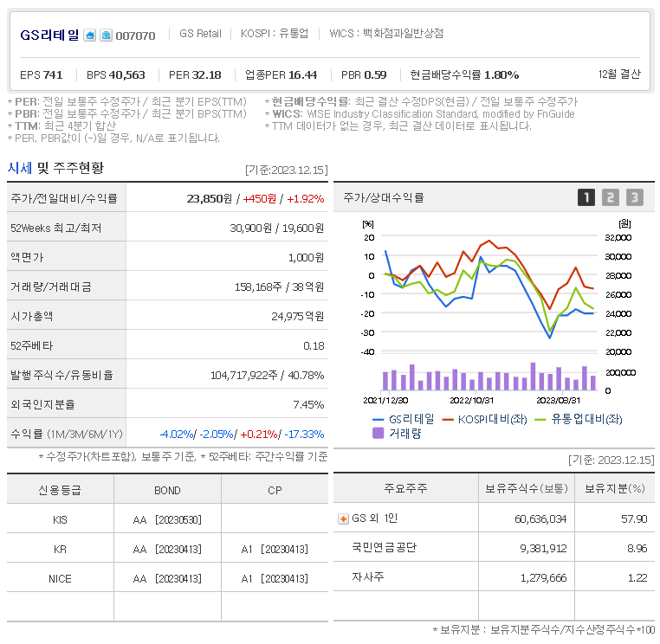Click the 액면가 1,000원 value

coord(306,257)
